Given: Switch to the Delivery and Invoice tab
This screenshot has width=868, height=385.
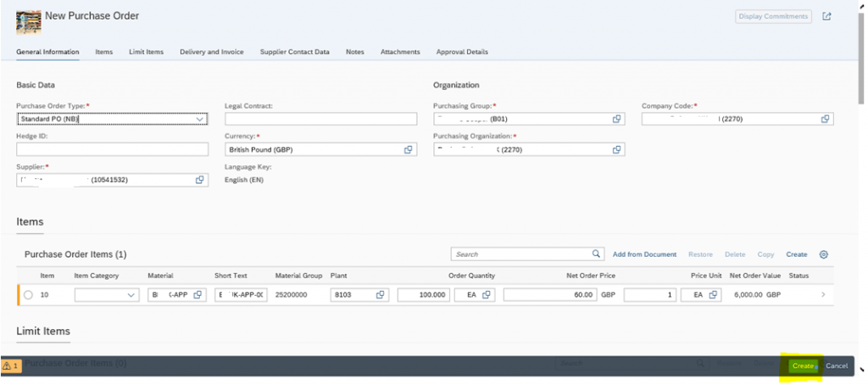Looking at the screenshot, I should point(211,52).
